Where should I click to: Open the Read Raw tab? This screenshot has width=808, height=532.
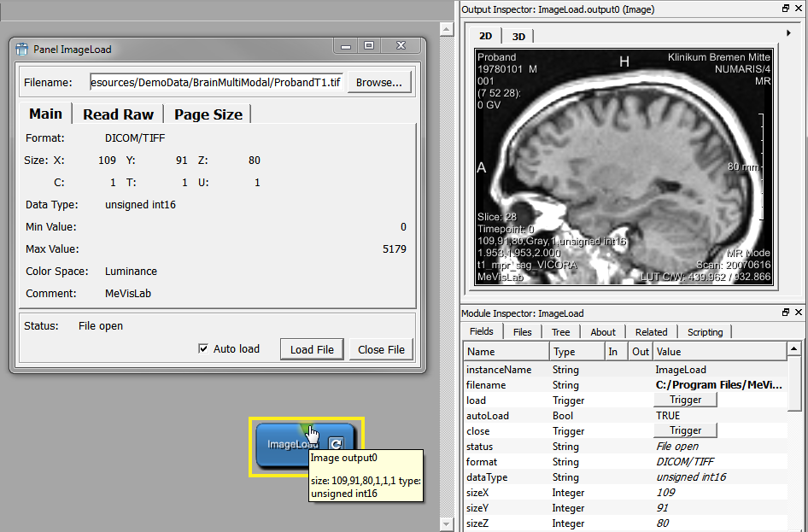[x=118, y=114]
